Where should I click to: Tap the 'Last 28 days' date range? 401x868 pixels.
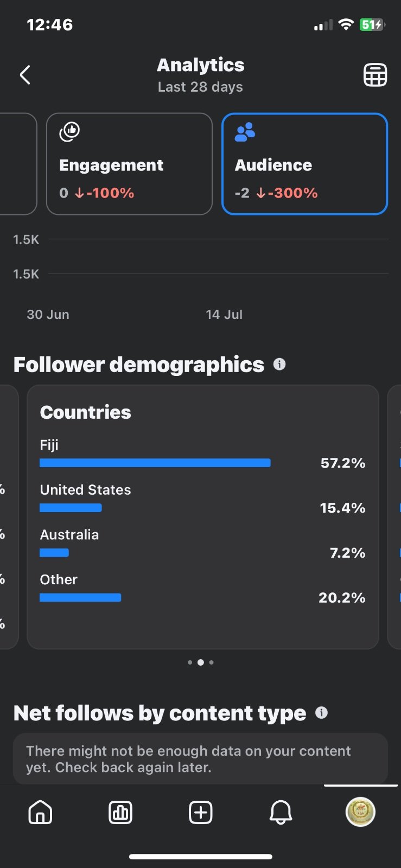[200, 87]
